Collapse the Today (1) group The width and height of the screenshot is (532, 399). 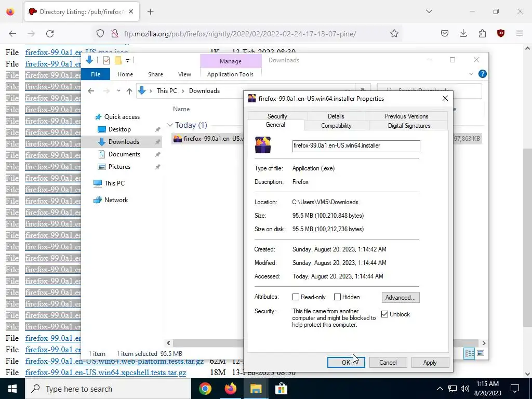[x=170, y=125]
